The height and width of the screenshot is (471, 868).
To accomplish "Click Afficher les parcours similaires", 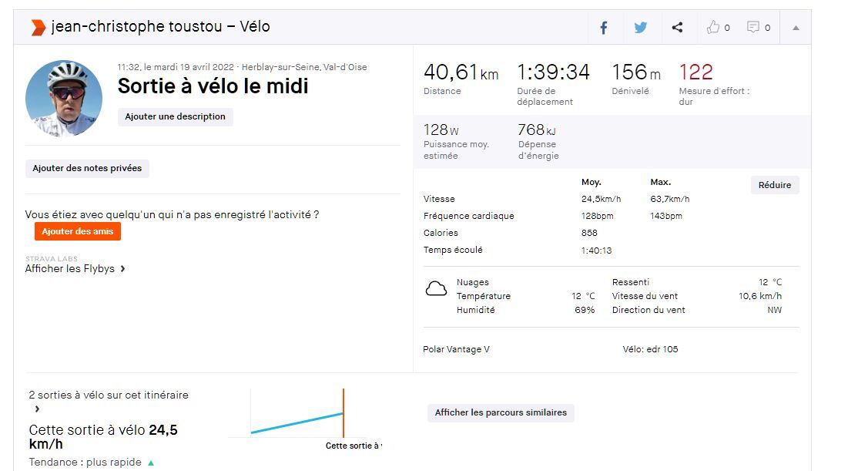I will 501,413.
